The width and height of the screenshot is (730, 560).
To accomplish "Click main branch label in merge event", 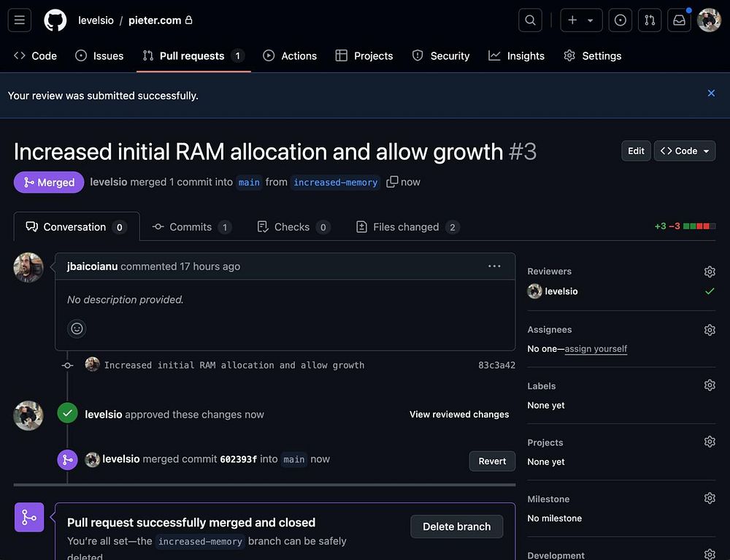I will tap(293, 459).
